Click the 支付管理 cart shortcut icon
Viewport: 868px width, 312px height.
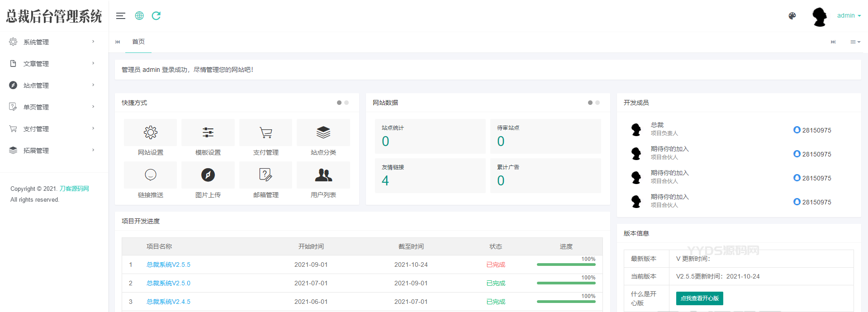click(266, 132)
